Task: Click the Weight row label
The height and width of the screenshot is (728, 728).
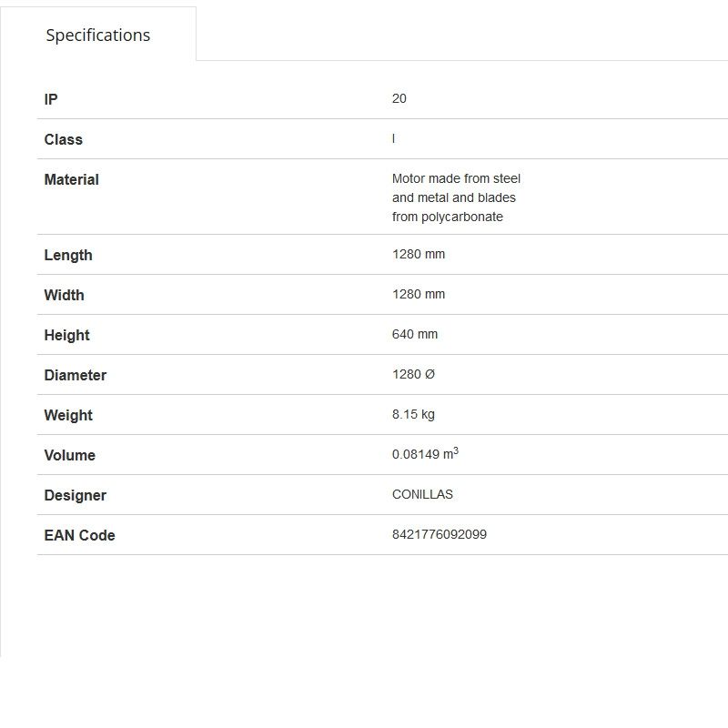Action: click(68, 415)
